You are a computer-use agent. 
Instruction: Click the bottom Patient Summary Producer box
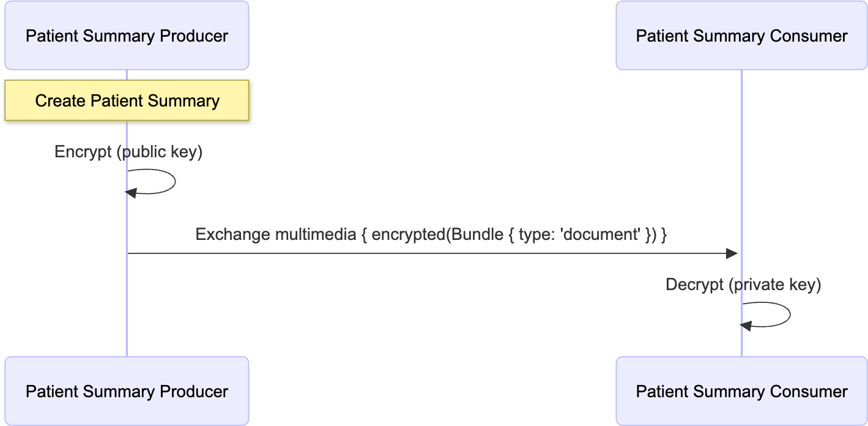click(x=127, y=391)
